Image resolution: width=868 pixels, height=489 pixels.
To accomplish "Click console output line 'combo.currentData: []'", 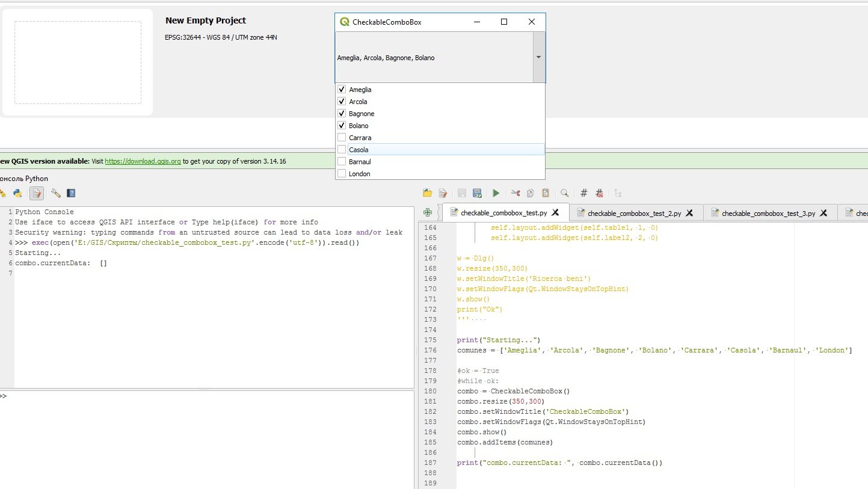I will [61, 263].
